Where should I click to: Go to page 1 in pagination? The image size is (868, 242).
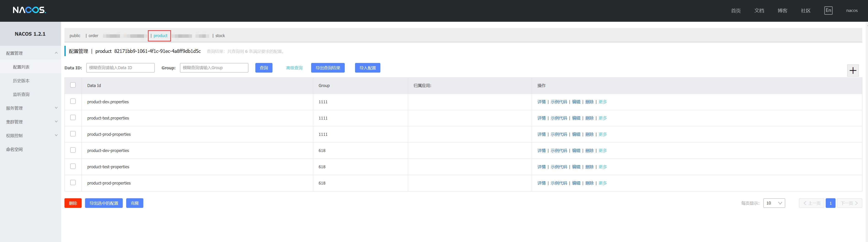coord(830,203)
